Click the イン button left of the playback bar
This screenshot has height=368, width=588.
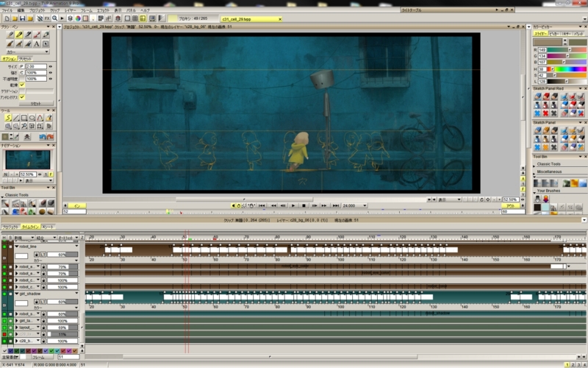(77, 205)
